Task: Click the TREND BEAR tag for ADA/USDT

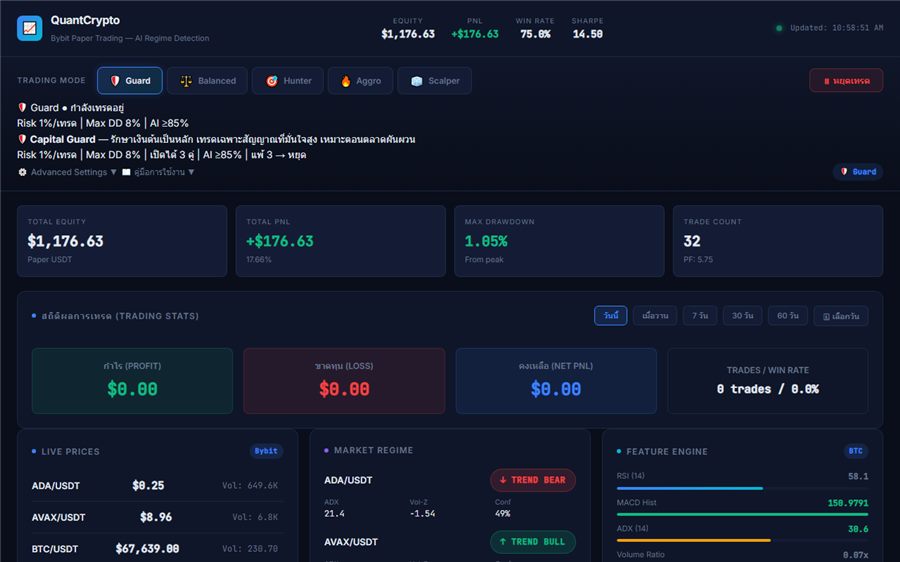Action: point(533,480)
